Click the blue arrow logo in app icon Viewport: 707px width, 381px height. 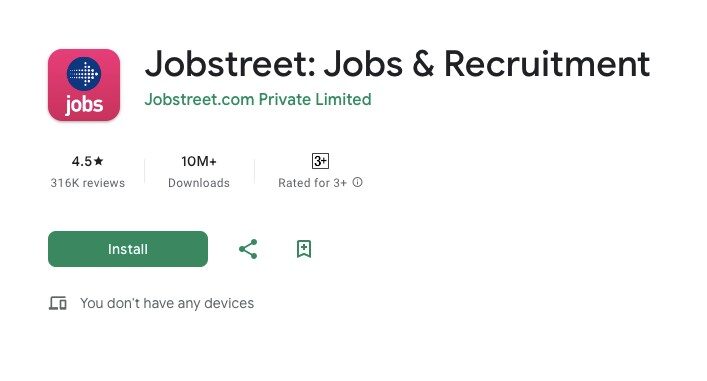tap(84, 73)
